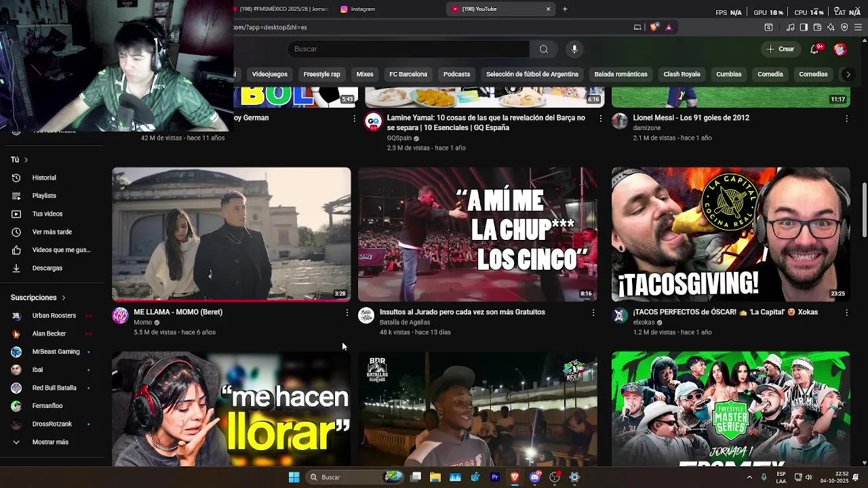868x488 pixels.
Task: Open Batalla de Agallas channel name
Action: pos(405,323)
